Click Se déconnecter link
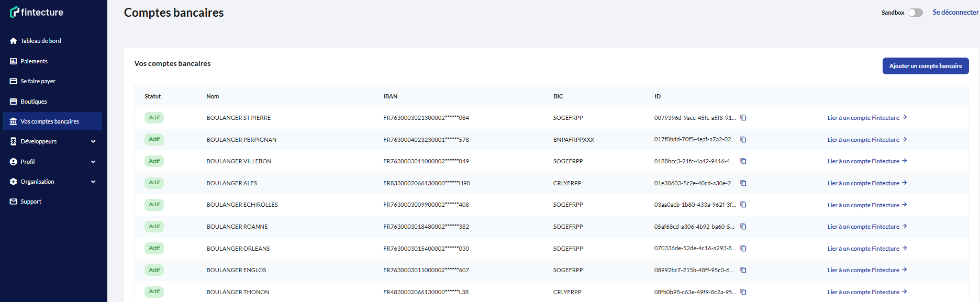The image size is (980, 302). tap(955, 12)
